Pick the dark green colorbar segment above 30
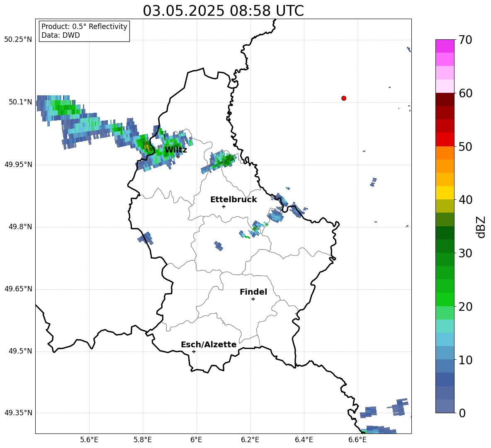 (x=445, y=246)
